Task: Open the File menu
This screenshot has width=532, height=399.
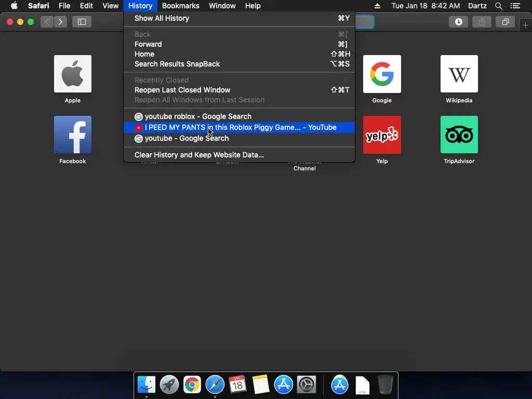Action: pyautogui.click(x=64, y=6)
